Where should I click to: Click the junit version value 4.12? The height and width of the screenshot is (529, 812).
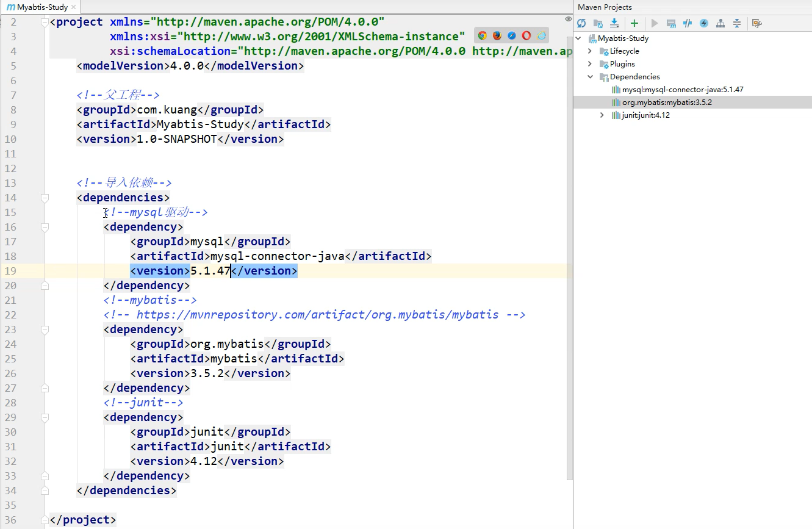coord(204,461)
